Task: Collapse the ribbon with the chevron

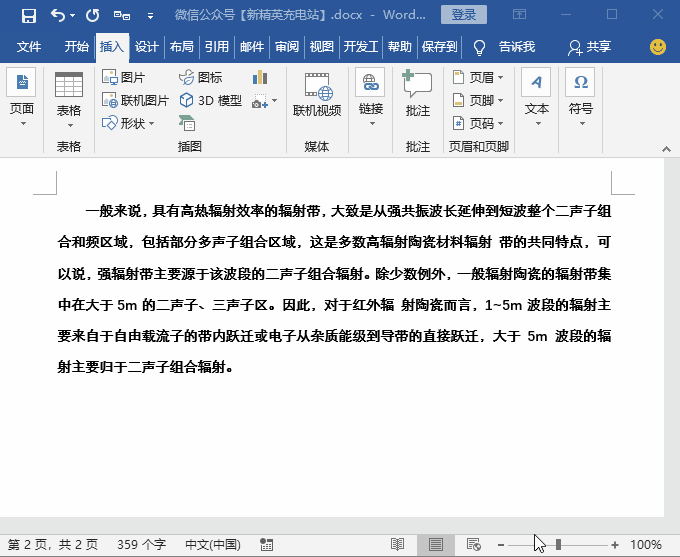Action: tap(667, 149)
